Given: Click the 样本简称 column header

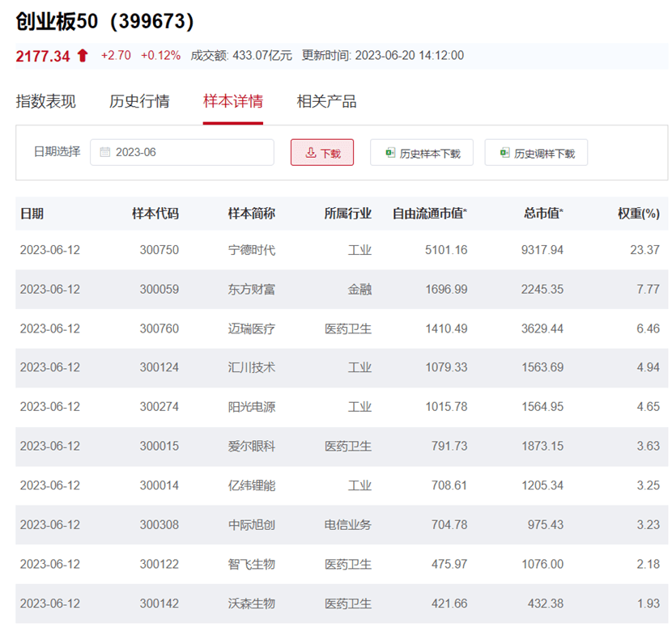Looking at the screenshot, I should click(x=252, y=214).
